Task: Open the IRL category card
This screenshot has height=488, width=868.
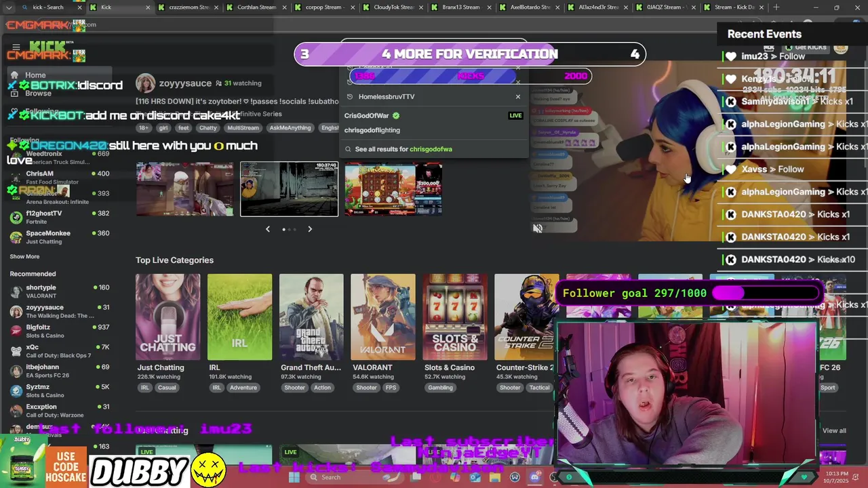Action: [x=239, y=317]
